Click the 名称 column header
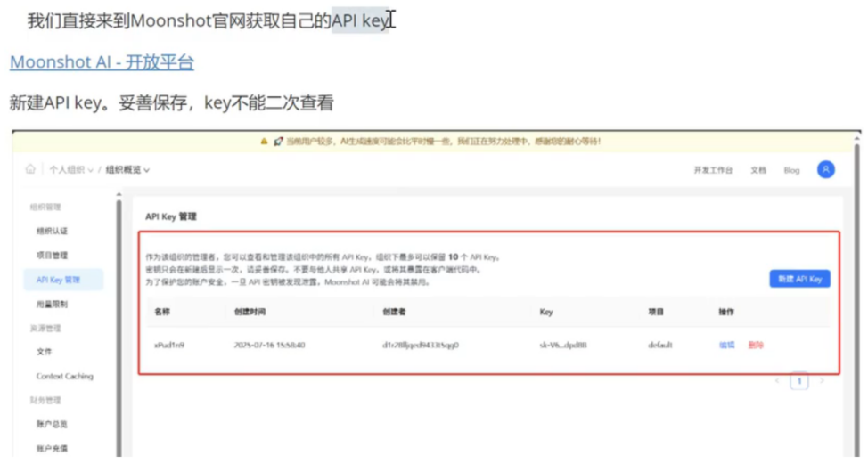 162,312
